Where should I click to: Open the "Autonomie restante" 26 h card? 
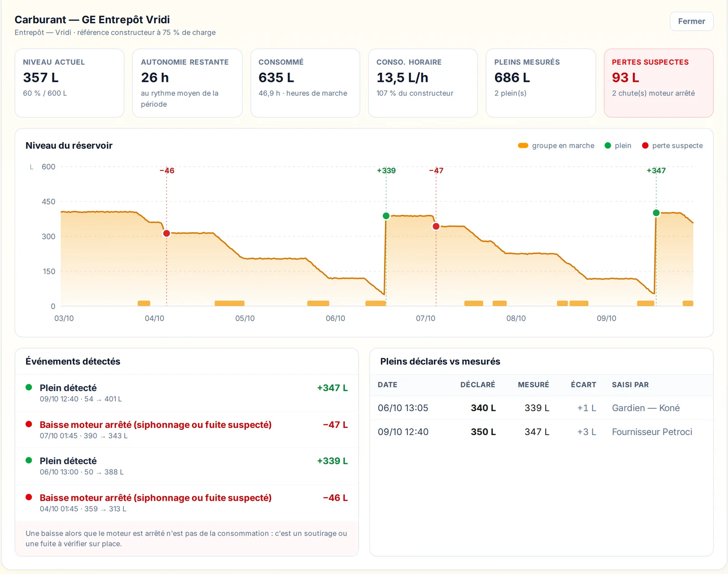[187, 83]
